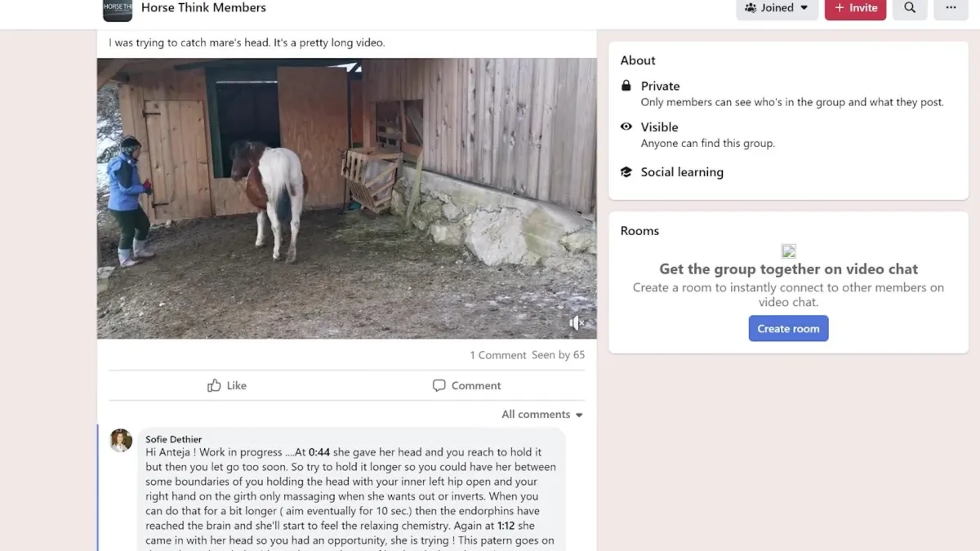Expand the Joined dropdown
The image size is (980, 551).
click(777, 8)
